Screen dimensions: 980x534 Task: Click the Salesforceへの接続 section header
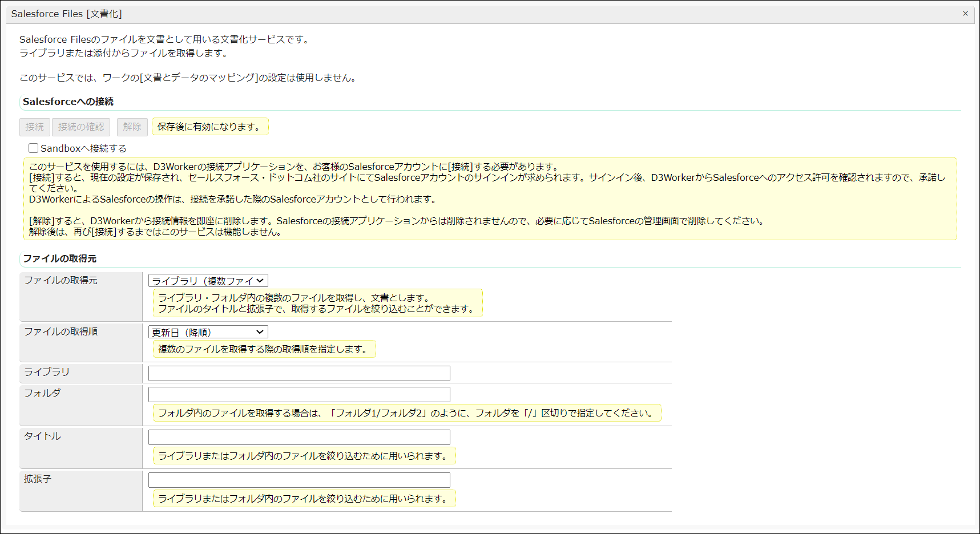67,102
